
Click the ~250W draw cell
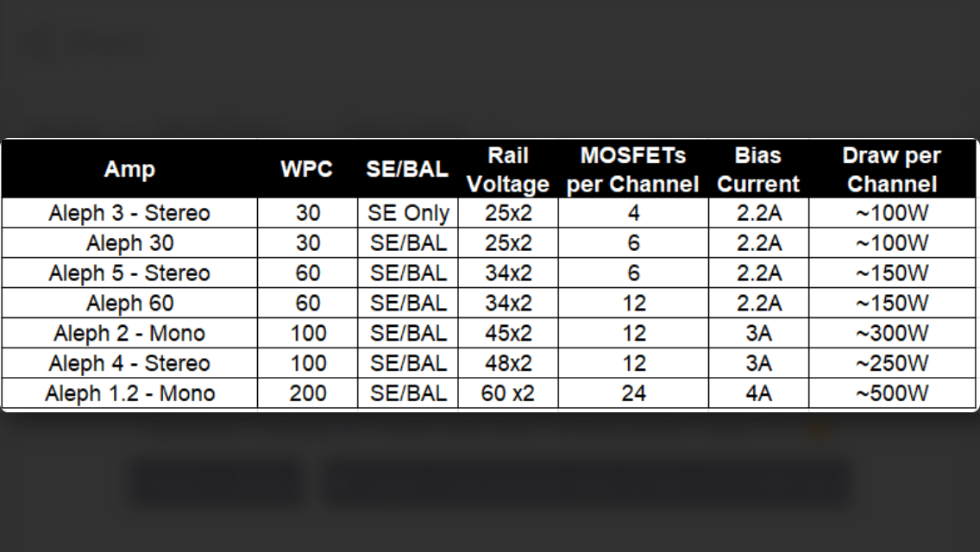(892, 363)
